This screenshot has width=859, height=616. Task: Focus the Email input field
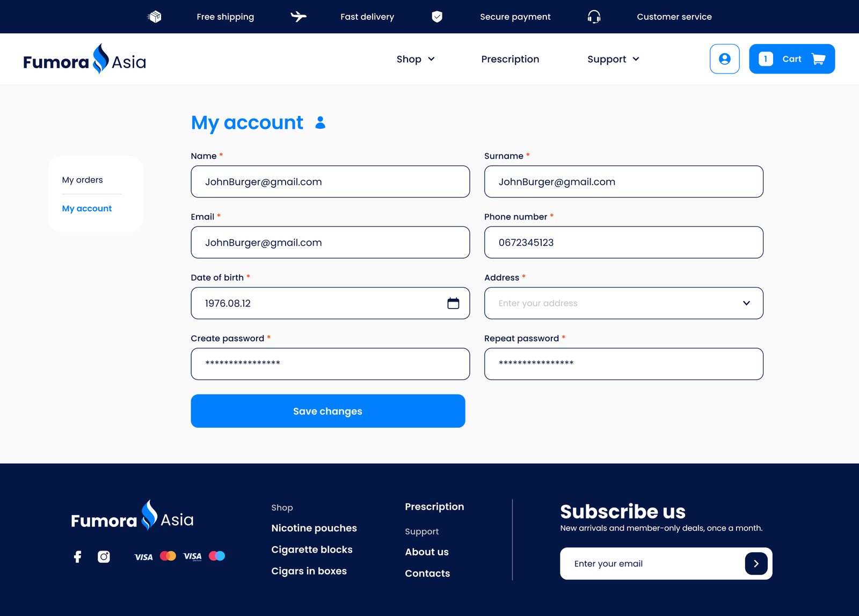pyautogui.click(x=330, y=243)
